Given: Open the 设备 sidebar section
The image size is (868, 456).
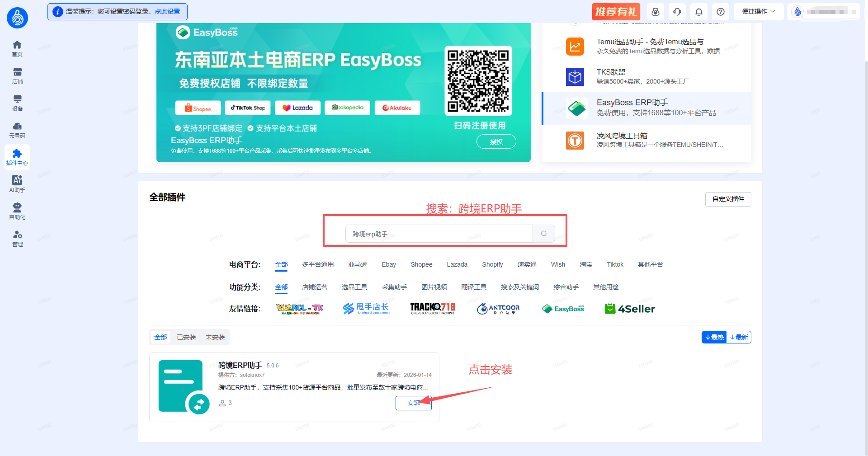Looking at the screenshot, I should [17, 103].
